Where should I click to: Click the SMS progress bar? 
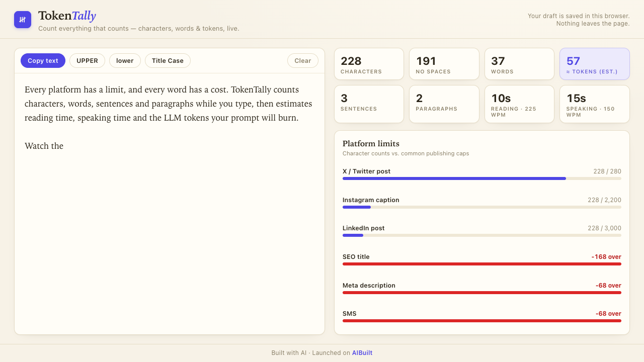point(482,321)
